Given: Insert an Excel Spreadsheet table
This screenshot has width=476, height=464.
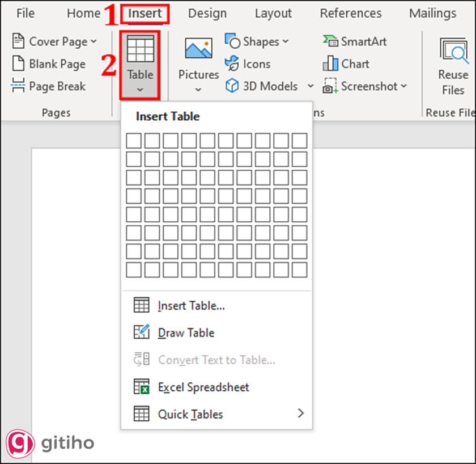Looking at the screenshot, I should [x=202, y=387].
